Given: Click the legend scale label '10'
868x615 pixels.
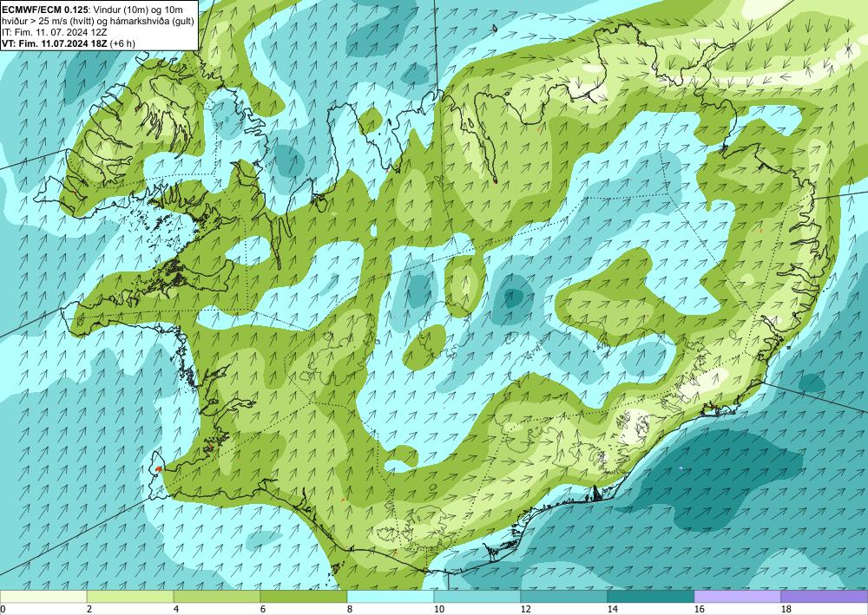Looking at the screenshot, I should pos(438,610).
